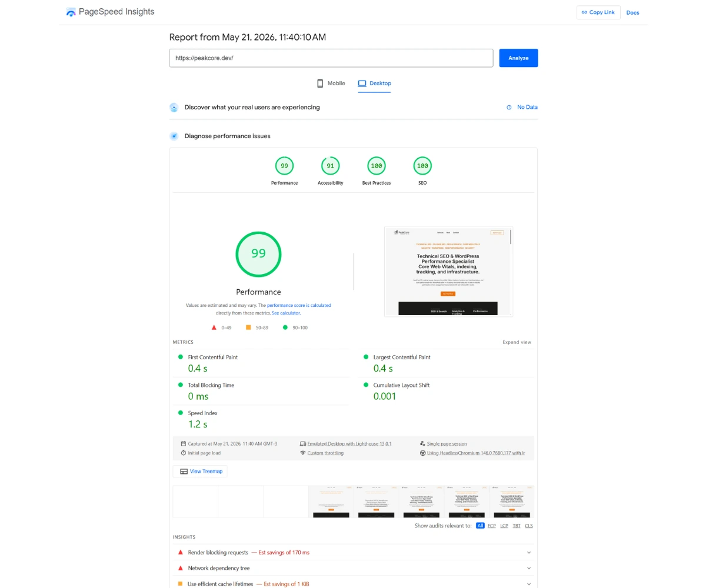Viewport: 706px width, 588px height.
Task: Click the Copy Link button
Action: 598,12
